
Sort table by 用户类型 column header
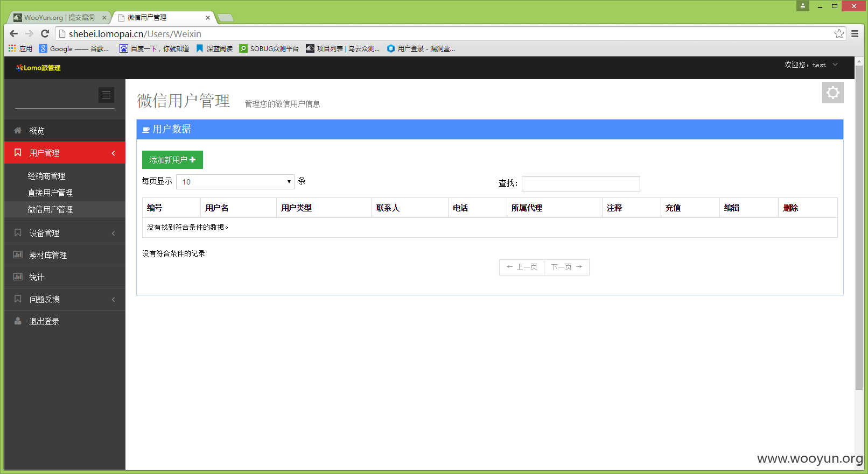point(324,208)
